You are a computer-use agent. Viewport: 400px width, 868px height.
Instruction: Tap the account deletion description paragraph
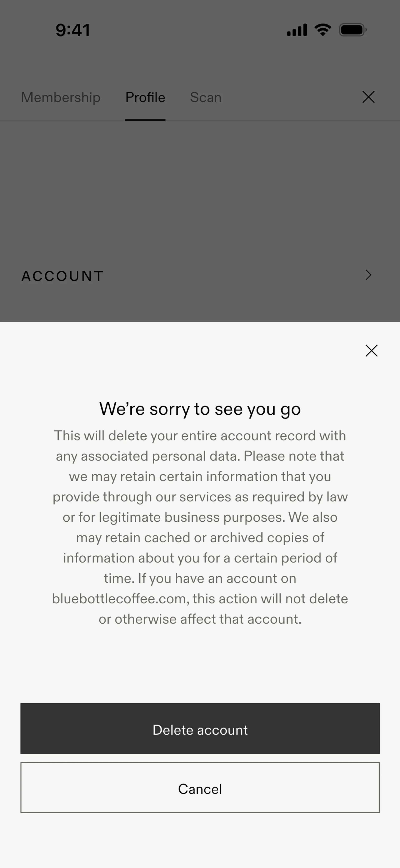pos(200,527)
